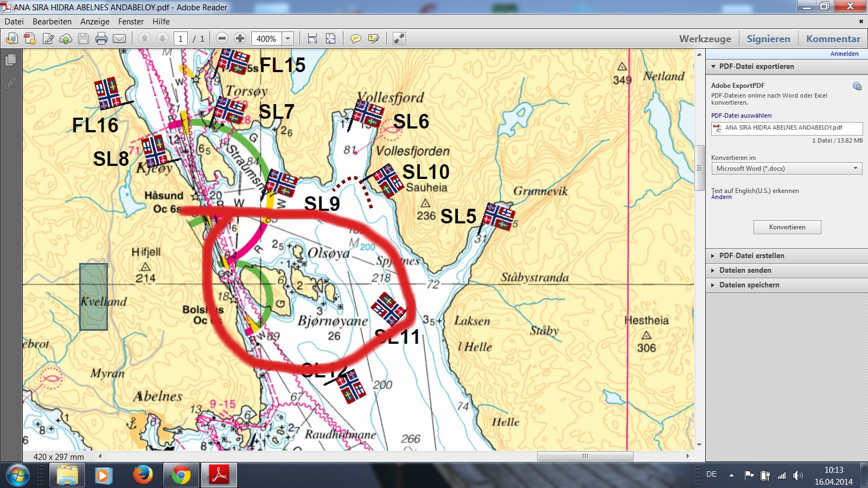Click the email envelope toolbar icon
The image size is (868, 488).
119,38
